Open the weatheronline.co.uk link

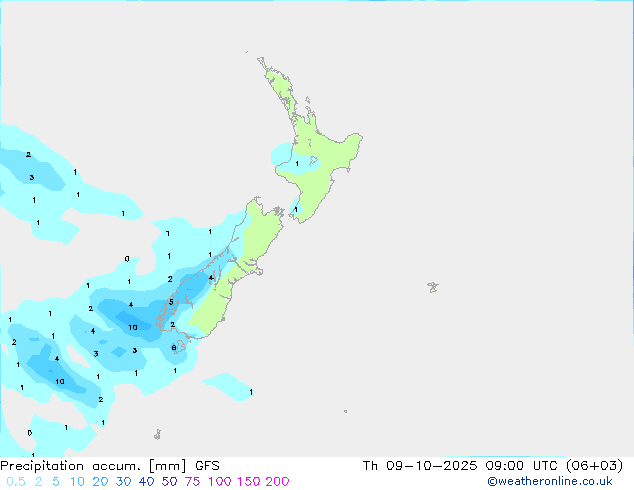pos(550,481)
